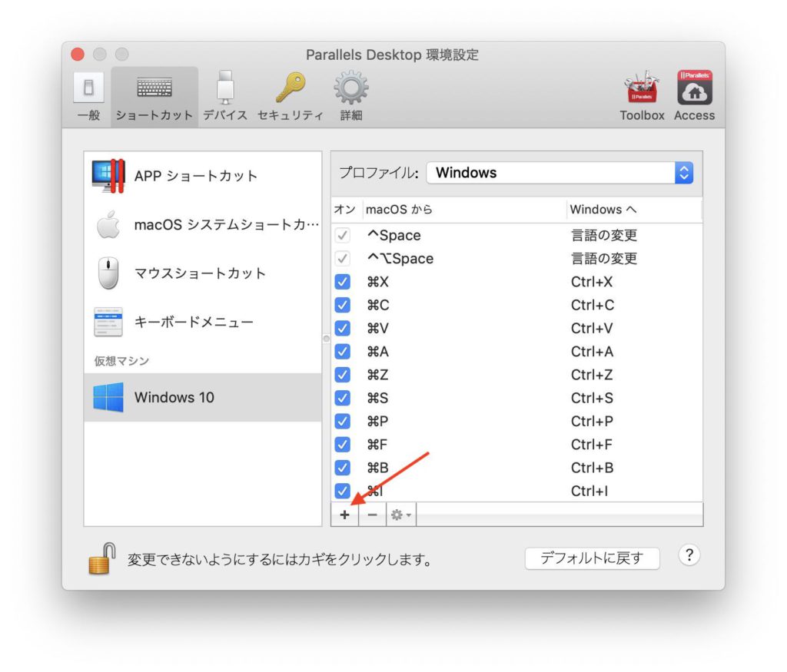Uncheck the ⌘F to Ctrl+F shortcut
Screen dimensions: 787x672
click(342, 445)
